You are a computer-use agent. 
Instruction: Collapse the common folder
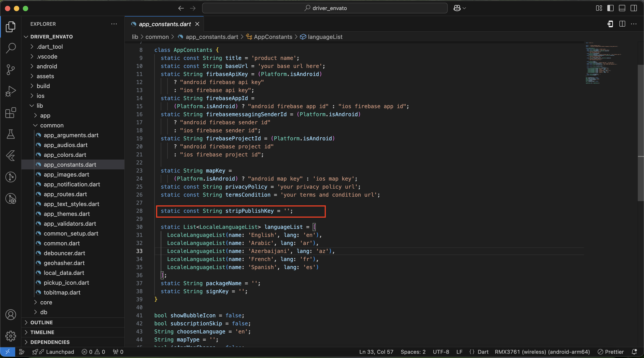click(52, 125)
